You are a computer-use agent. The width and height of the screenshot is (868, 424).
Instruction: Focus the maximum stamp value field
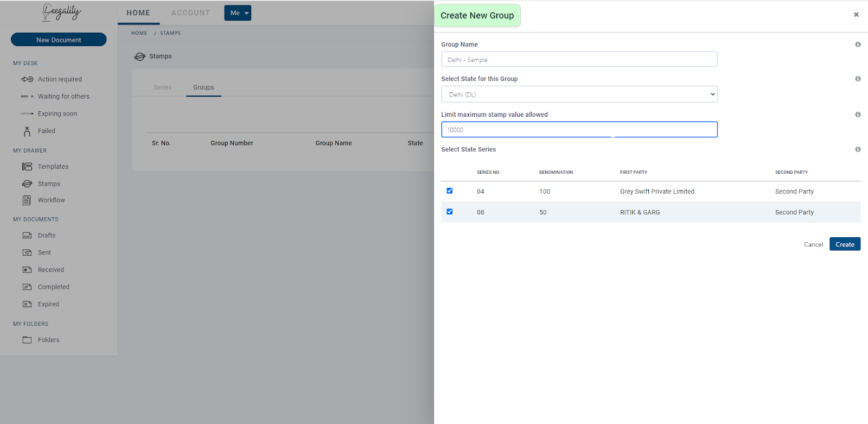click(579, 130)
